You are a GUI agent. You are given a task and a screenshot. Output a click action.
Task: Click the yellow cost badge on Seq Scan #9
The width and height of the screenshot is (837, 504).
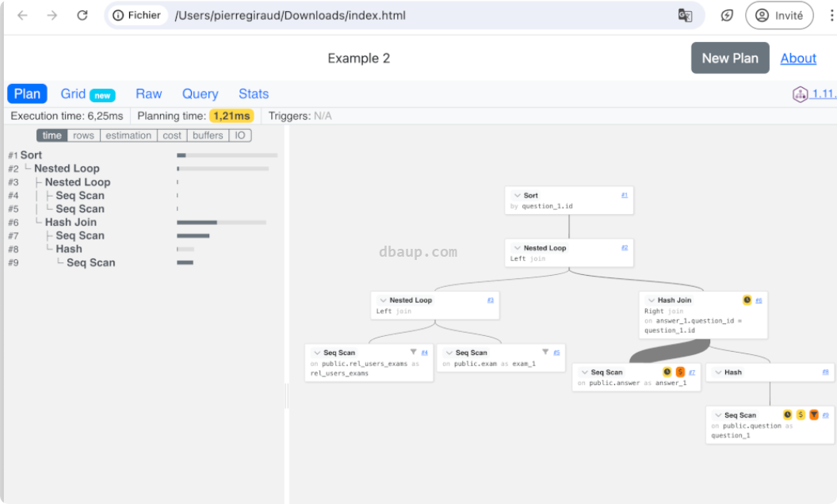coord(801,414)
